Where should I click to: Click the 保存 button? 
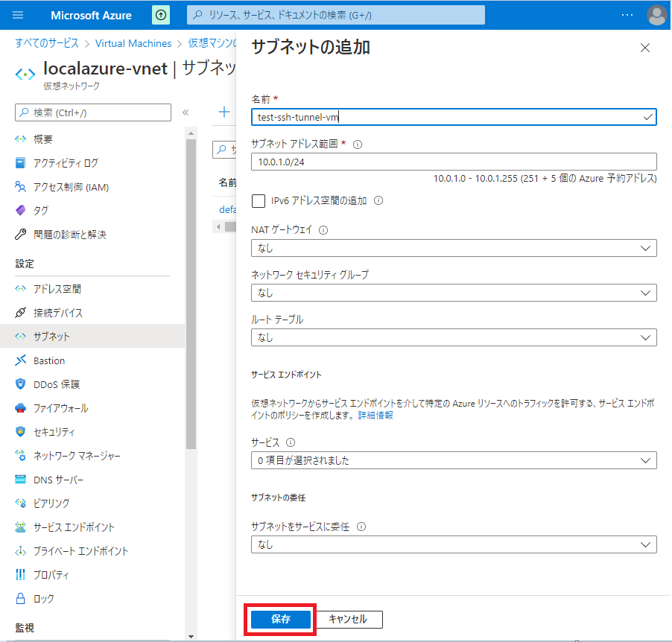click(279, 619)
